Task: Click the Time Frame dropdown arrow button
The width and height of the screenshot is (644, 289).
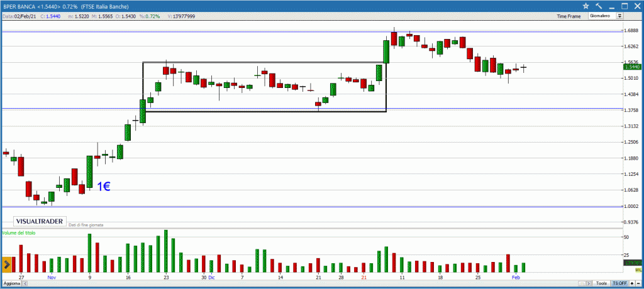Action: (619, 16)
